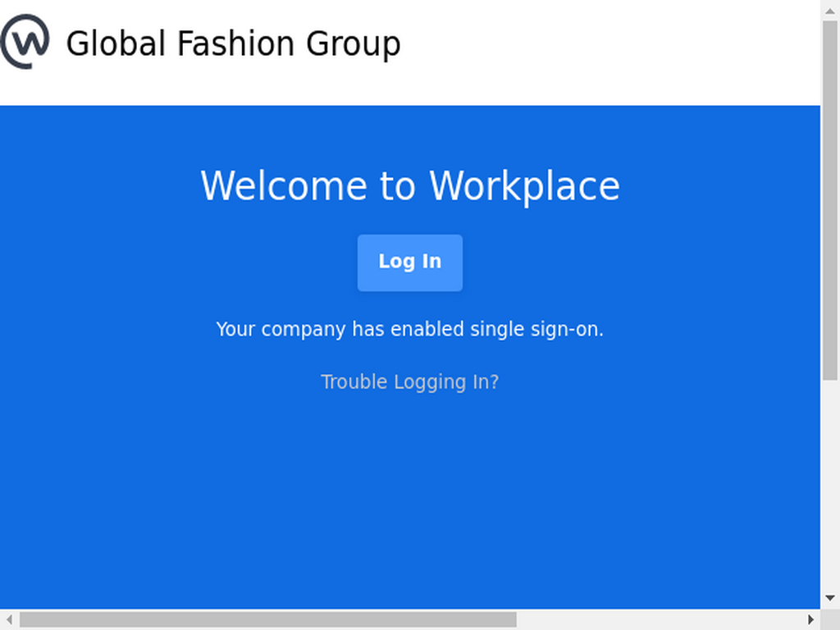Click the horizontal scrollbar left arrow

[x=9, y=619]
